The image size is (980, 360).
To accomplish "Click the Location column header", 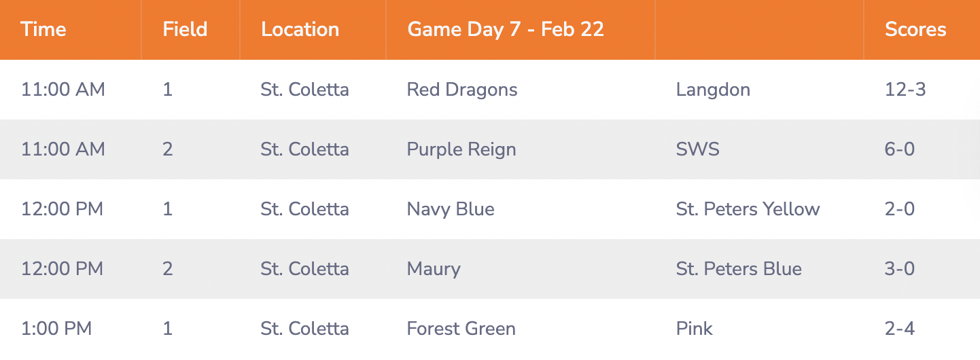I will pos(300,30).
